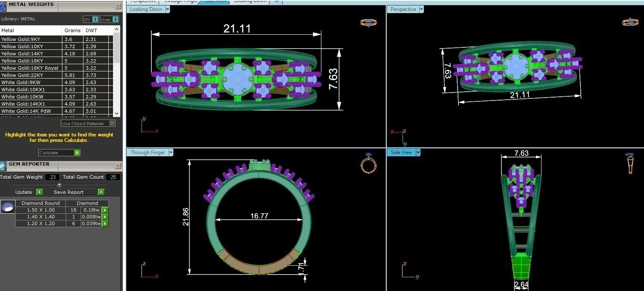Select the Yellow Gold:22KY row
Viewport: 644px width, 291px height.
tap(57, 75)
